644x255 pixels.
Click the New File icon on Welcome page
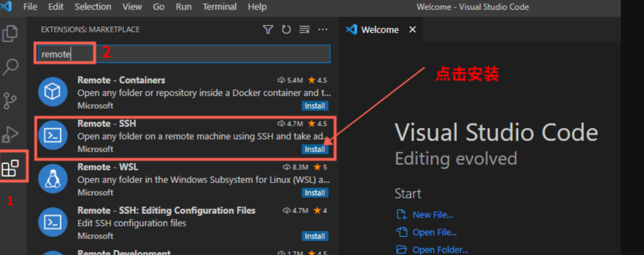[402, 215]
